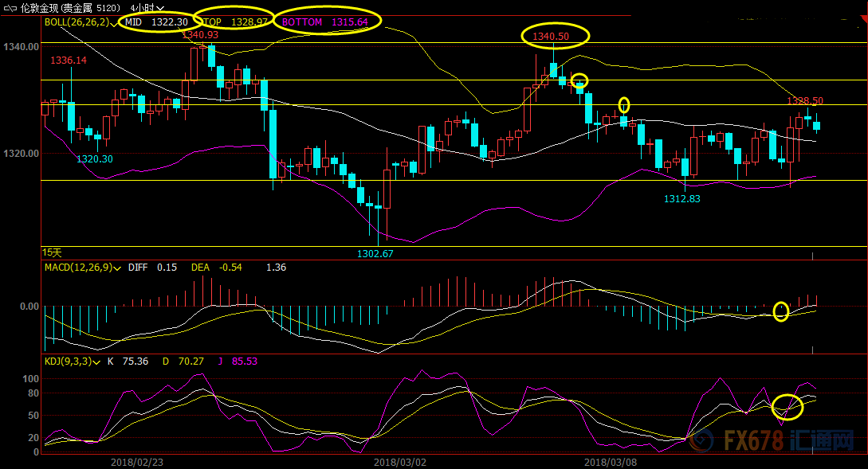Open the 4小时 timeframe dropdown

148,8
